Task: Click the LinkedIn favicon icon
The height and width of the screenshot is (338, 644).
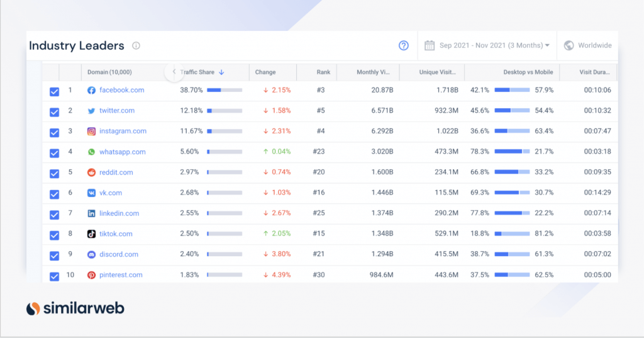Action: [x=91, y=213]
